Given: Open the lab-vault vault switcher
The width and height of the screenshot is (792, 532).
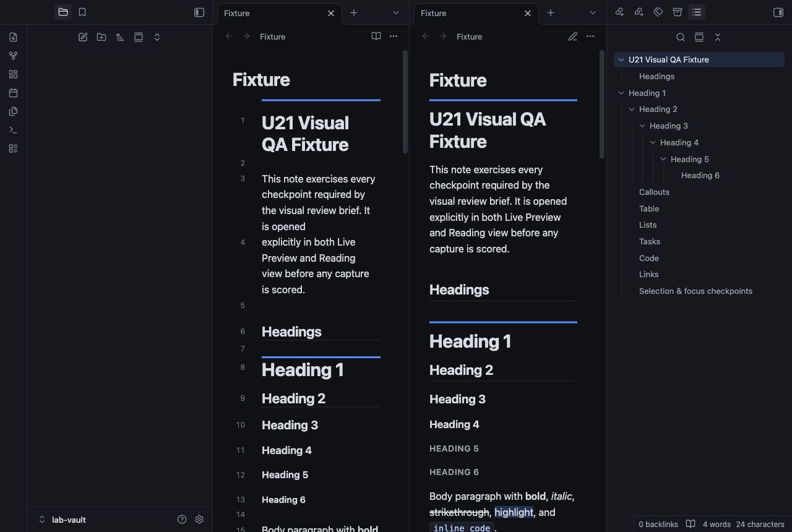Looking at the screenshot, I should 62,520.
